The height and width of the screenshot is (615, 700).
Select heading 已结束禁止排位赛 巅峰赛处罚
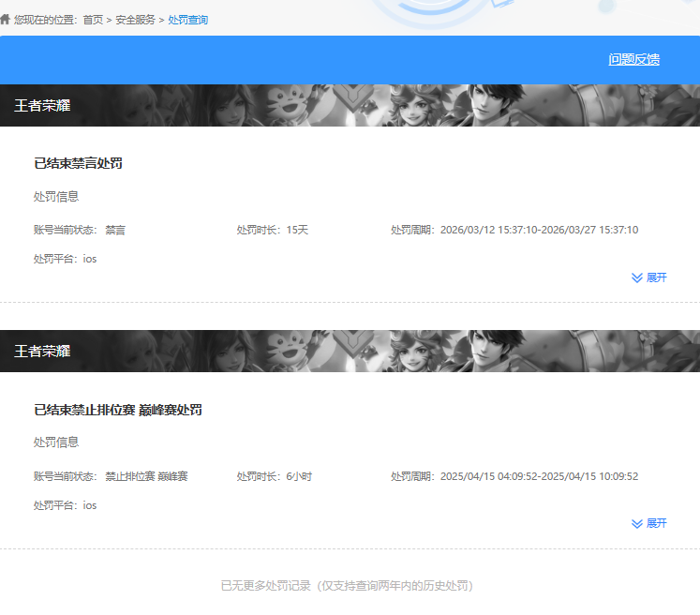click(x=118, y=410)
